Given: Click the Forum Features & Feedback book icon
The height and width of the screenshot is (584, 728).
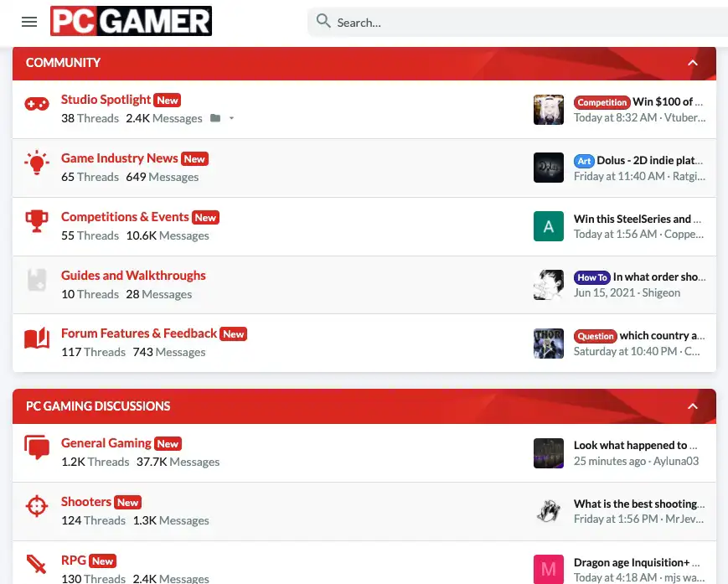Looking at the screenshot, I should coord(37,338).
